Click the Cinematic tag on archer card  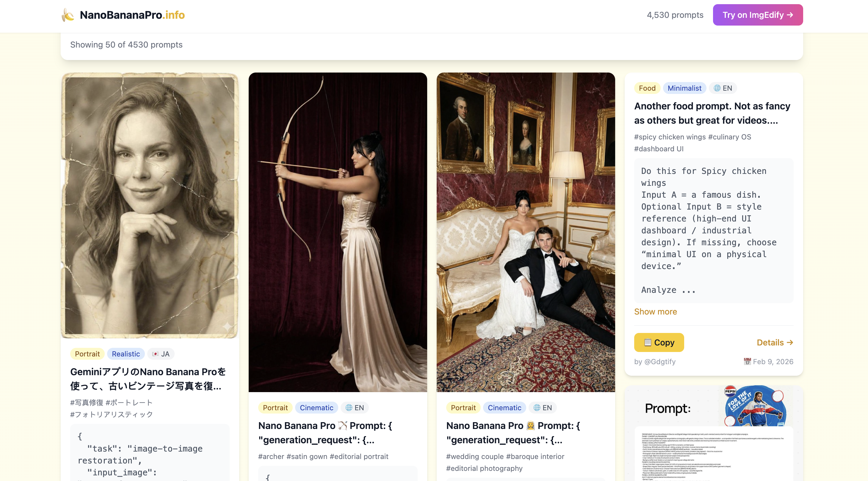tap(317, 408)
